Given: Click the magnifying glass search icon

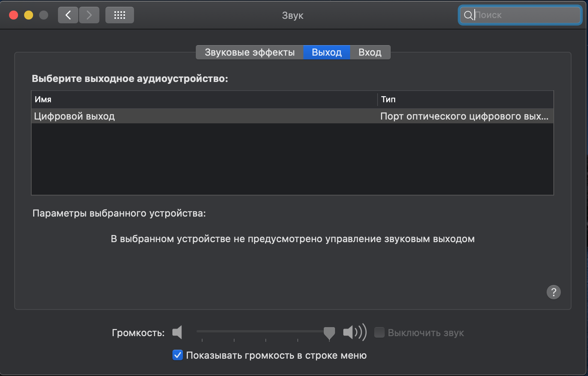Looking at the screenshot, I should click(468, 15).
